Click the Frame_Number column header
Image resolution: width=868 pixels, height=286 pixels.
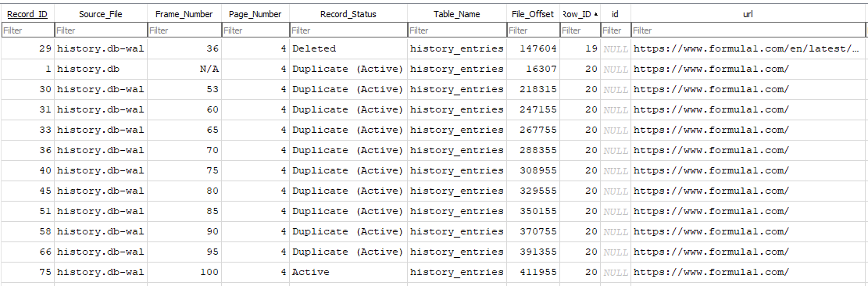pos(184,14)
